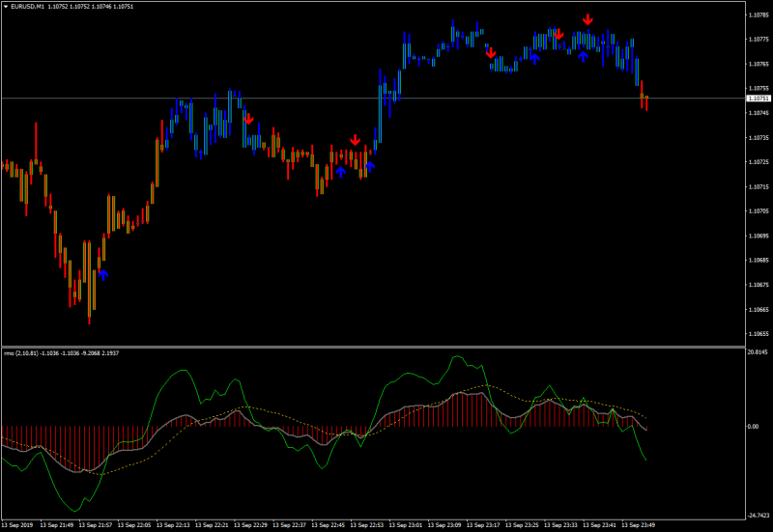Click the 0.00 indicator scale value
This screenshot has height=532, width=773.
tap(753, 427)
